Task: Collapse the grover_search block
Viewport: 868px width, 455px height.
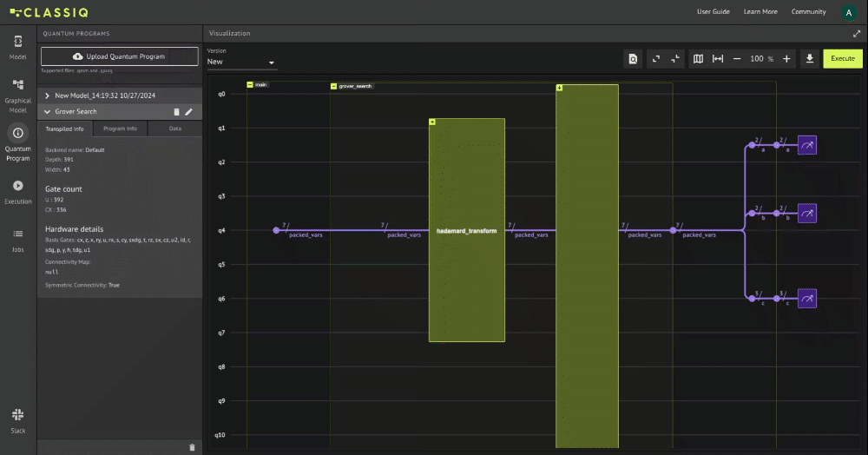Action: [x=333, y=86]
